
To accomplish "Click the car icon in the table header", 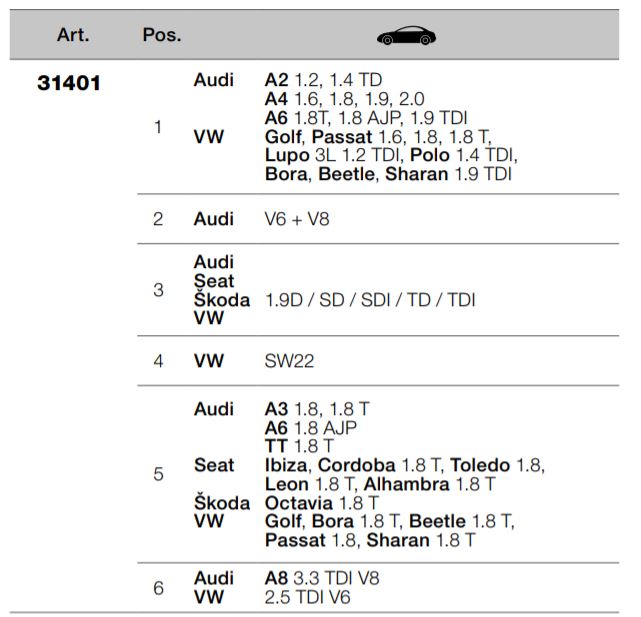I will (406, 35).
